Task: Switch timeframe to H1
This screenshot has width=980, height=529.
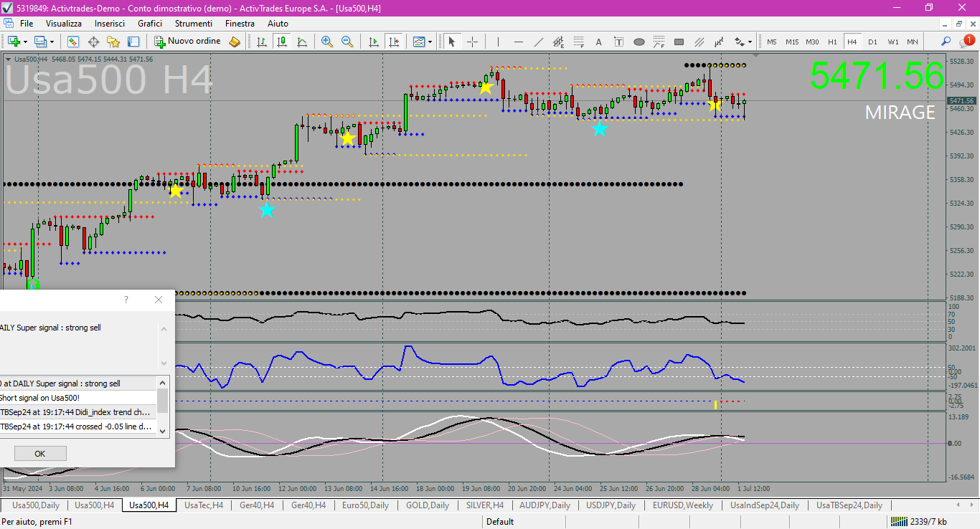Action: pyautogui.click(x=832, y=42)
